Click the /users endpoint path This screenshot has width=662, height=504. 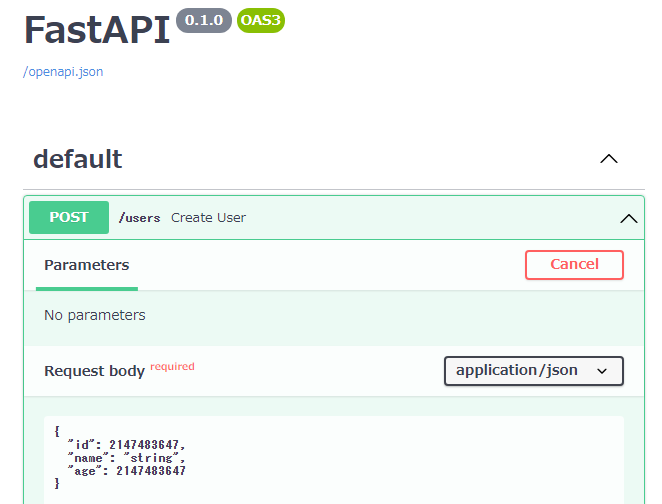click(x=139, y=218)
